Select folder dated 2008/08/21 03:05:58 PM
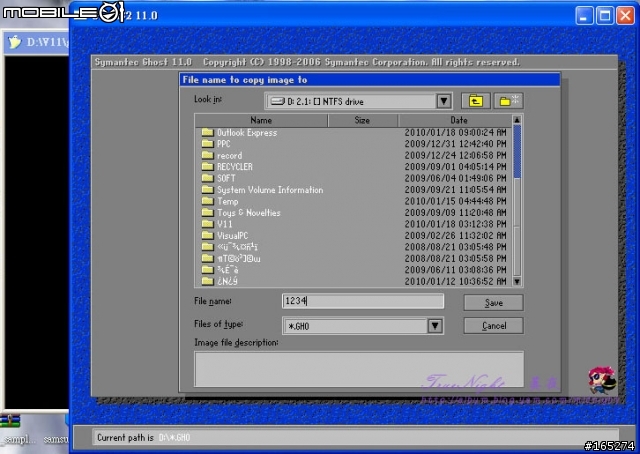 tap(231, 258)
